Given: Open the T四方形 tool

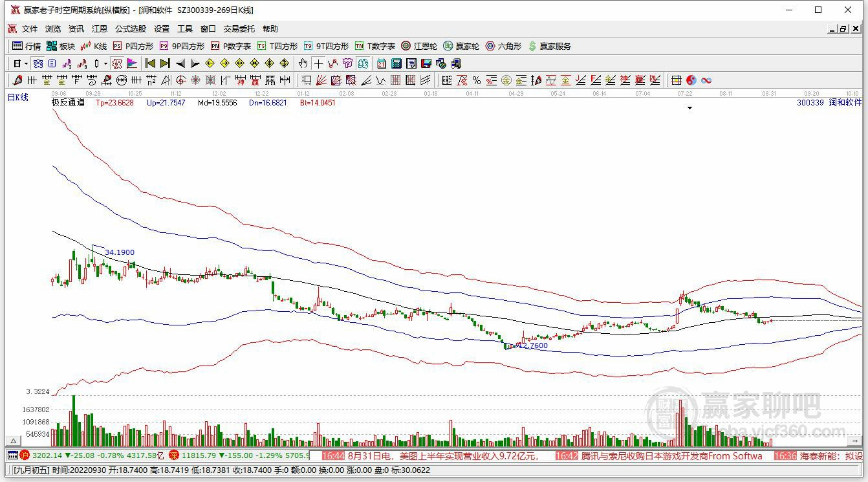Looking at the screenshot, I should tap(277, 46).
